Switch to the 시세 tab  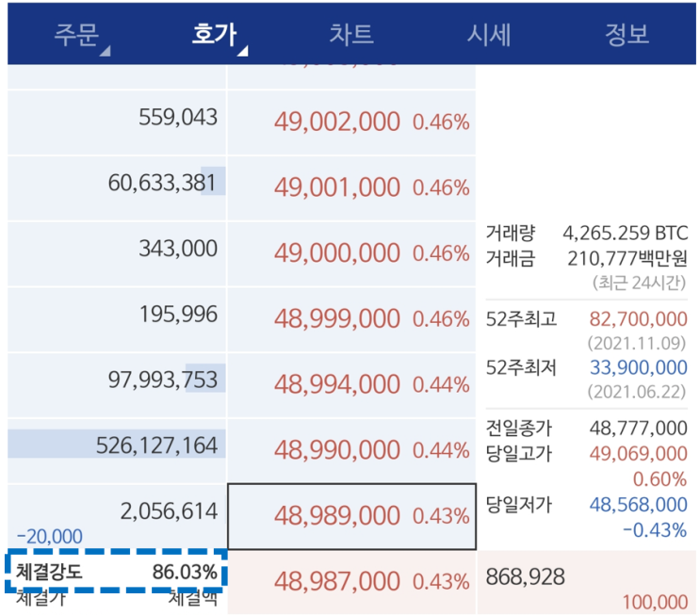(x=489, y=34)
